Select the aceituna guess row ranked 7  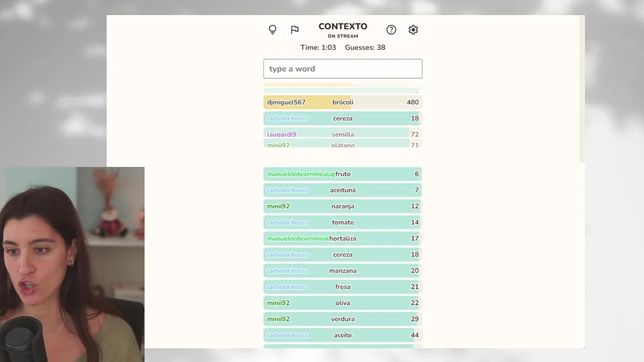(x=343, y=190)
